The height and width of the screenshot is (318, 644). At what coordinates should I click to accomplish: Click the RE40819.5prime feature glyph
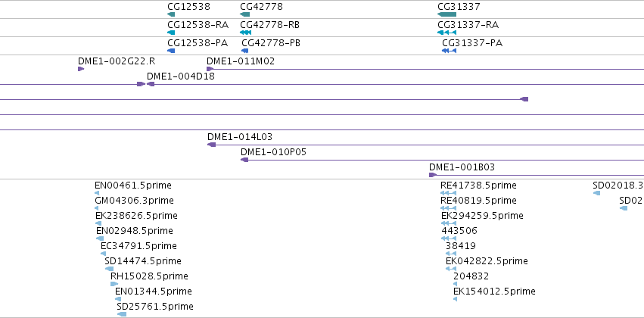pos(448,208)
